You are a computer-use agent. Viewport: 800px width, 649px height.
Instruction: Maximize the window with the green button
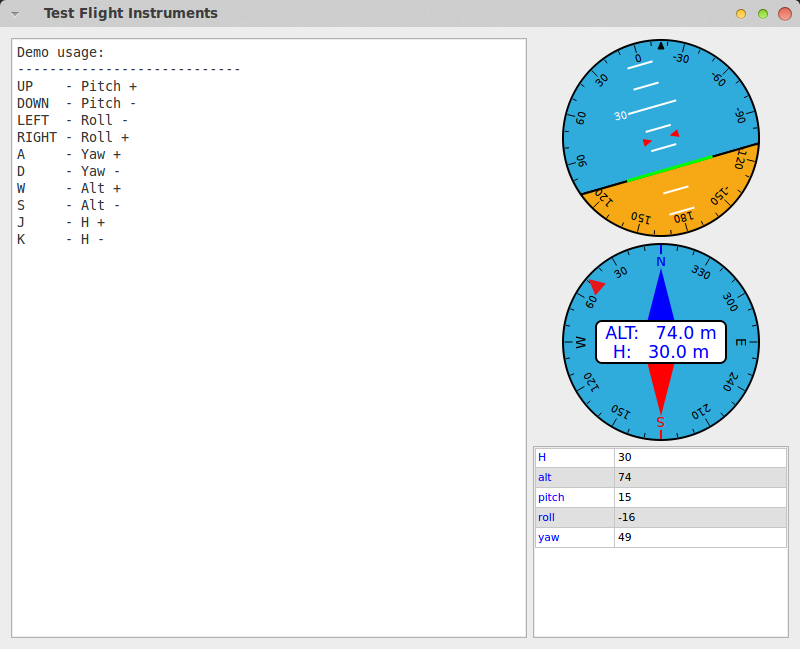tap(763, 14)
